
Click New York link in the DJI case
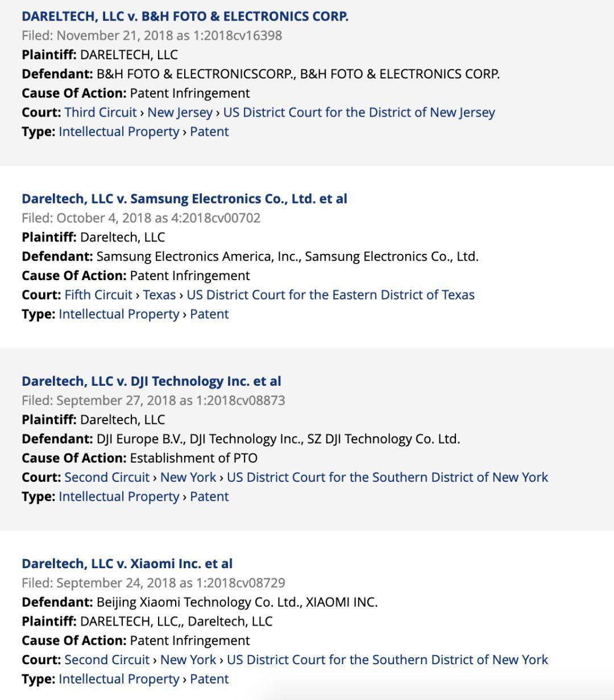click(x=188, y=477)
